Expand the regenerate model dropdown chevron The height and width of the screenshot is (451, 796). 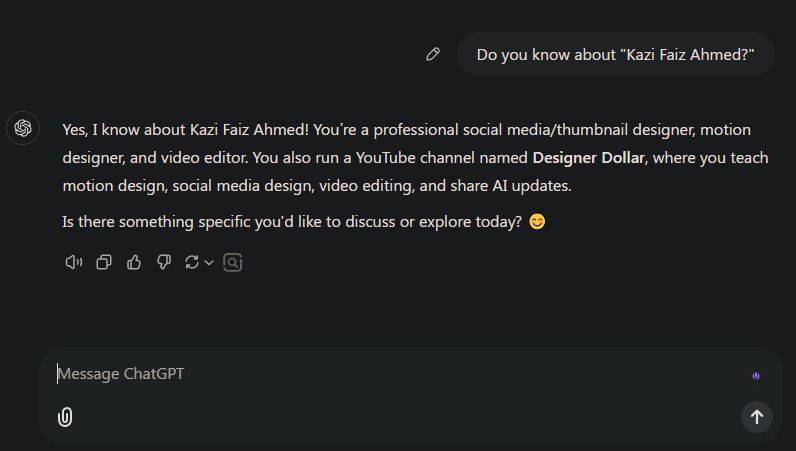[x=209, y=263]
